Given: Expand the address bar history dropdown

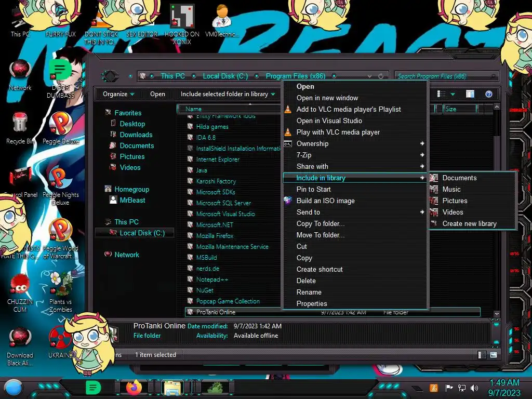Looking at the screenshot, I should (x=369, y=76).
